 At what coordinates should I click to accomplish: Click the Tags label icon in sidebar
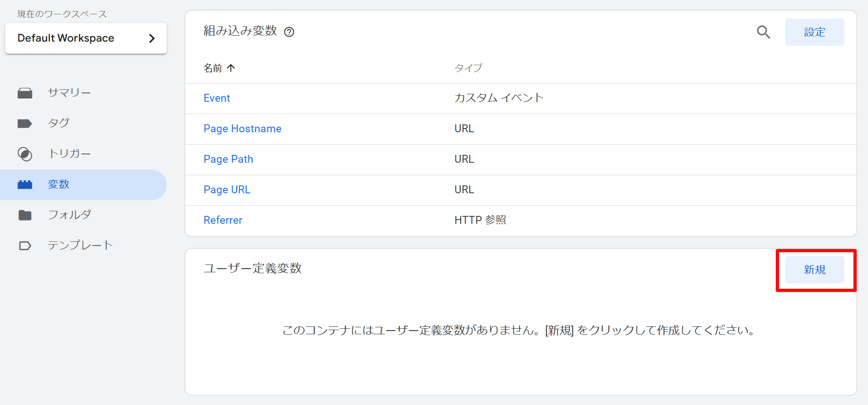[25, 123]
